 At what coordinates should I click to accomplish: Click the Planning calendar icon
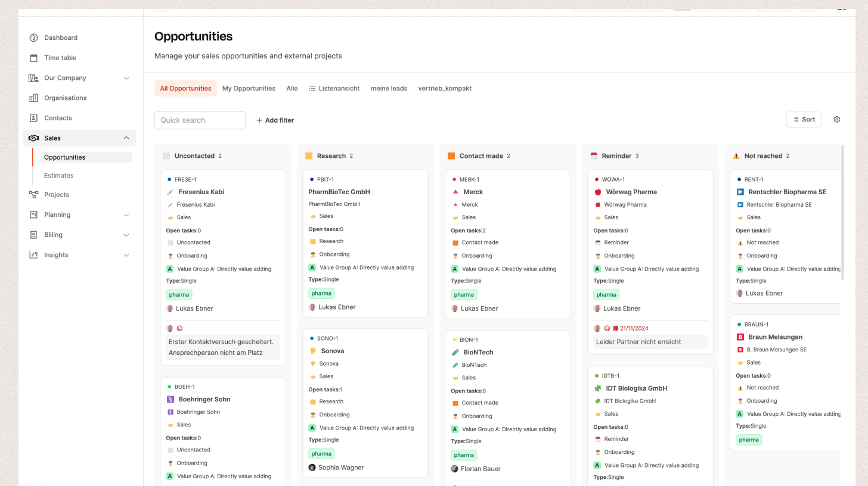click(x=33, y=215)
